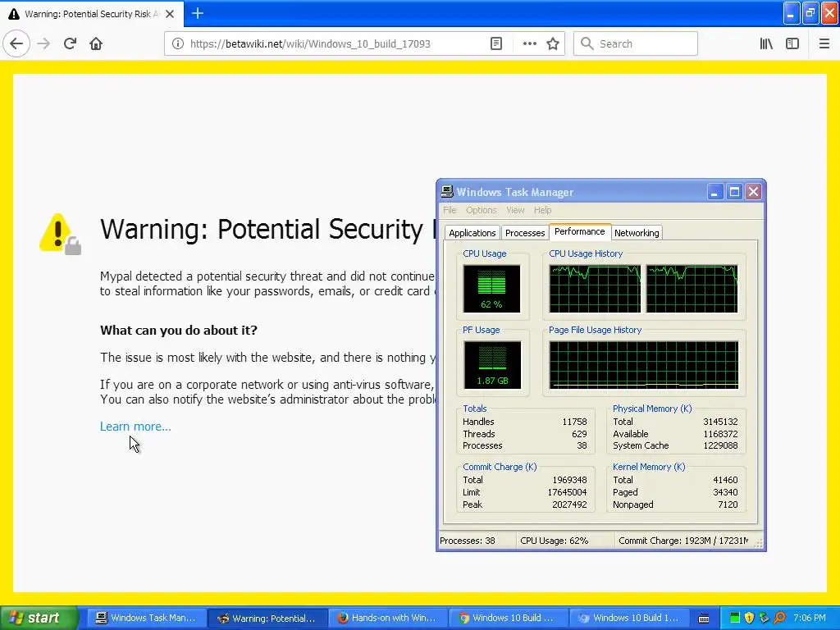The height and width of the screenshot is (630, 840).
Task: Go back with the browser back arrow
Action: [16, 43]
